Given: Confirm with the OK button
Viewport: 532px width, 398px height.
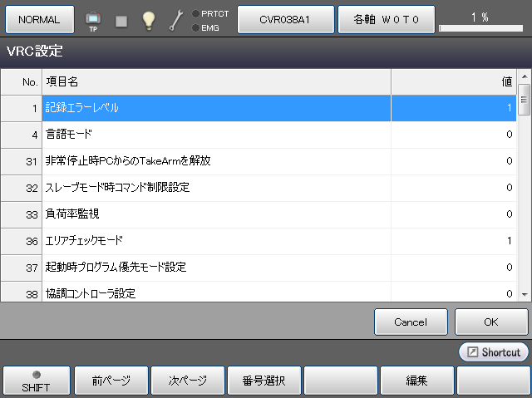Looking at the screenshot, I should click(x=491, y=322).
